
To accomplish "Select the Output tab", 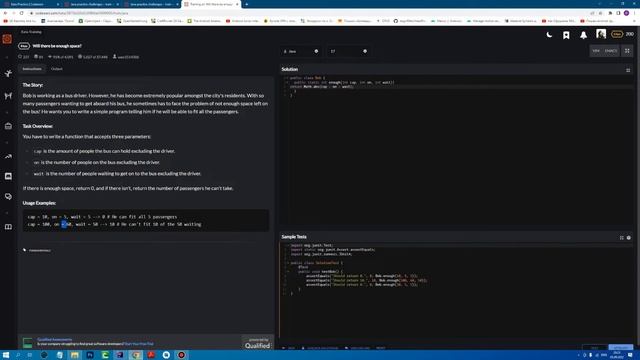I will 57,69.
